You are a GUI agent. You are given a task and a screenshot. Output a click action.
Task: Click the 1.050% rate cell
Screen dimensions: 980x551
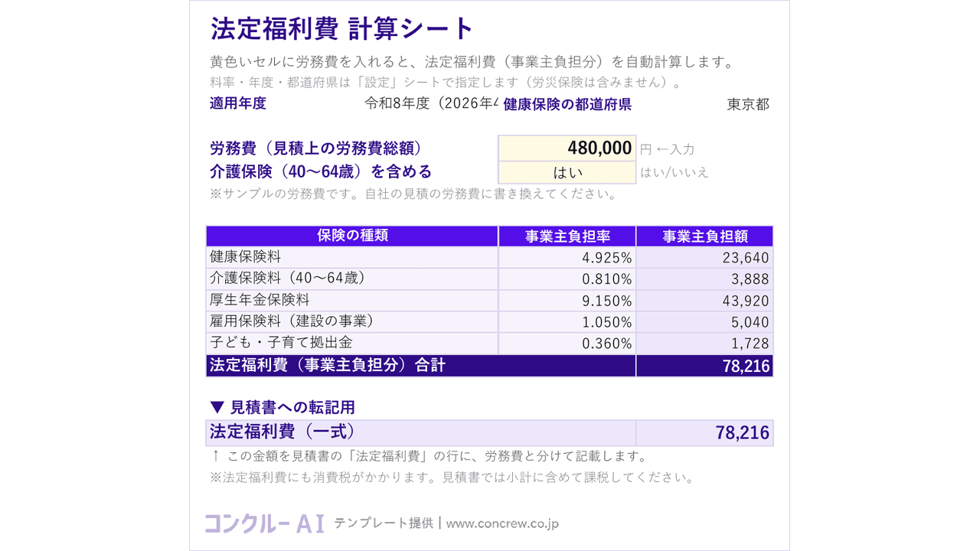click(x=567, y=321)
